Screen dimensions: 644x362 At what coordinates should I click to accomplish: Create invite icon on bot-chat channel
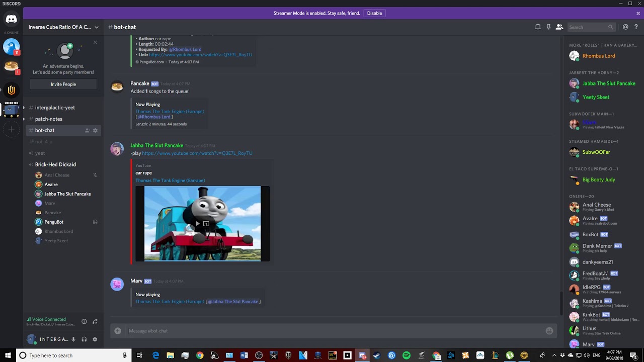(x=88, y=130)
